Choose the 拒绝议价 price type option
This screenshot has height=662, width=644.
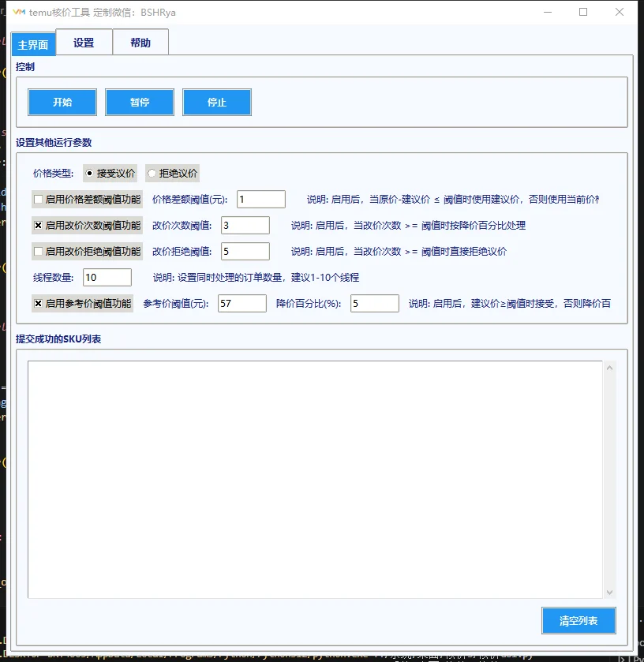pyautogui.click(x=151, y=173)
